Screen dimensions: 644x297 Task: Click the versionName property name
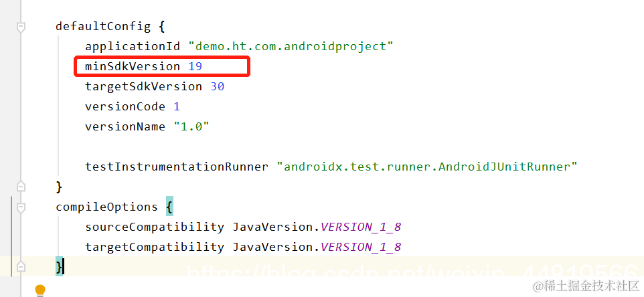[125, 126]
